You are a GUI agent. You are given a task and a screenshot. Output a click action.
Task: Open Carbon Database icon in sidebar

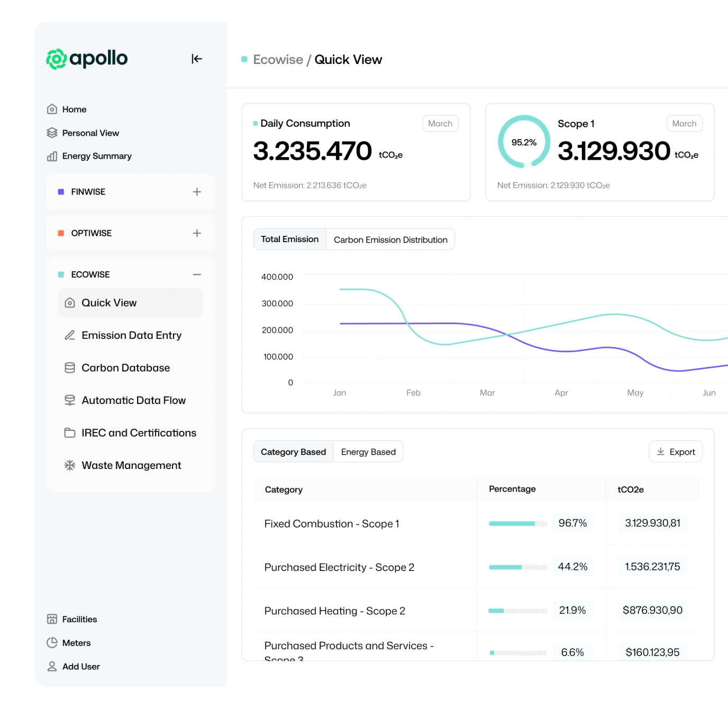click(69, 368)
